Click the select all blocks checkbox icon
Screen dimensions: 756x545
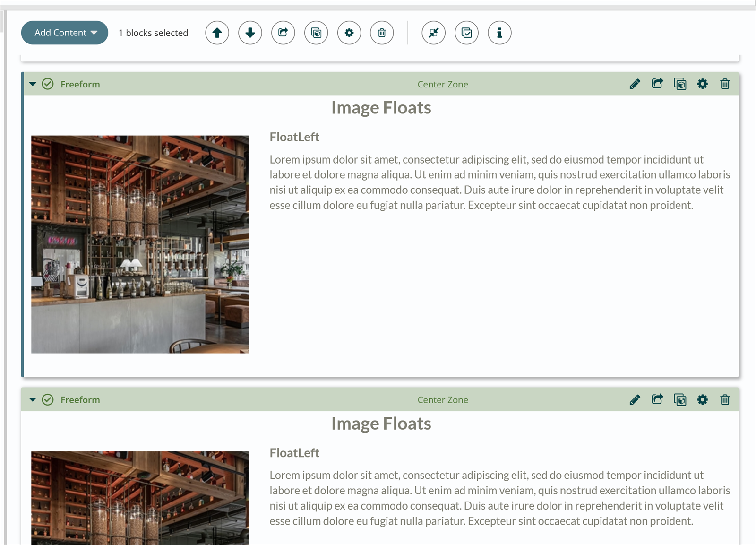pyautogui.click(x=467, y=33)
